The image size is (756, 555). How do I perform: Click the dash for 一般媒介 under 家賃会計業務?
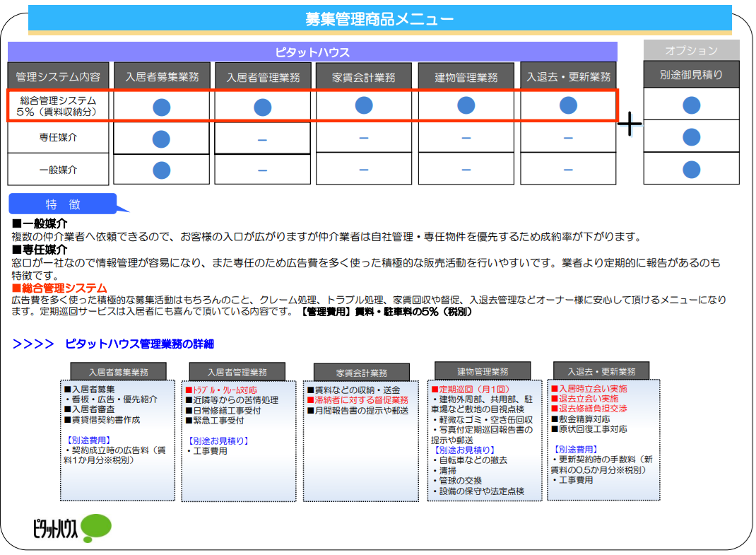(364, 170)
